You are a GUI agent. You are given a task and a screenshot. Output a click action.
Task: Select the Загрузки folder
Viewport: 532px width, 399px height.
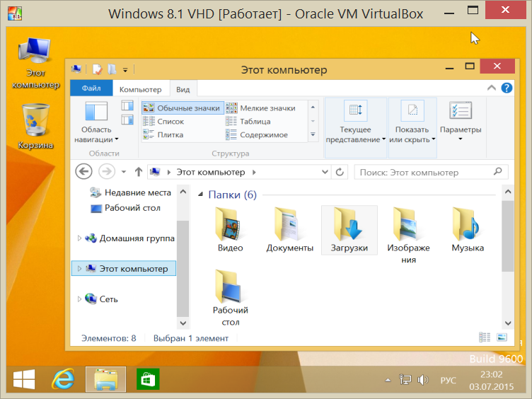point(349,231)
